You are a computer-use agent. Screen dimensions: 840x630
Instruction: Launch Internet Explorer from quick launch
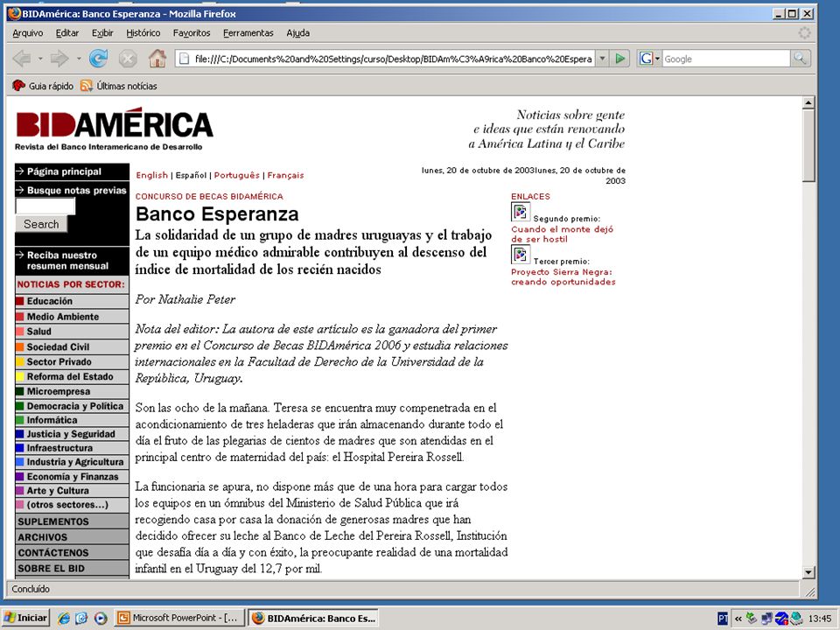click(64, 618)
